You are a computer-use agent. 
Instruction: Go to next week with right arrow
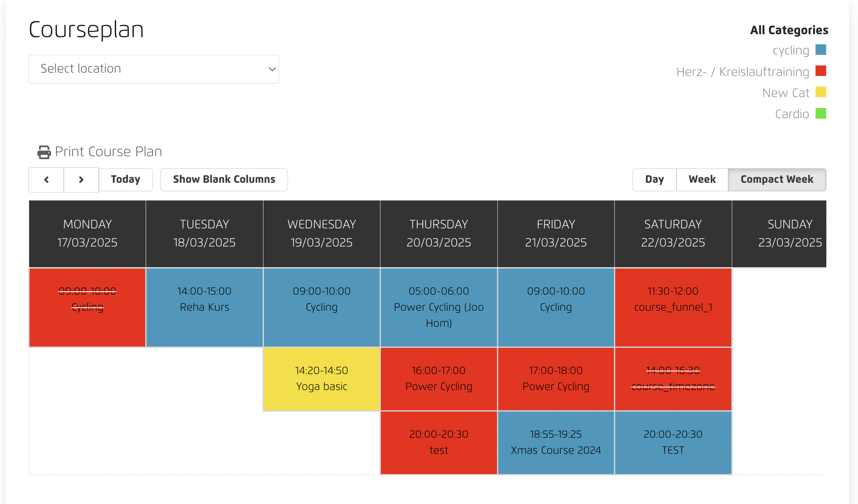(81, 180)
